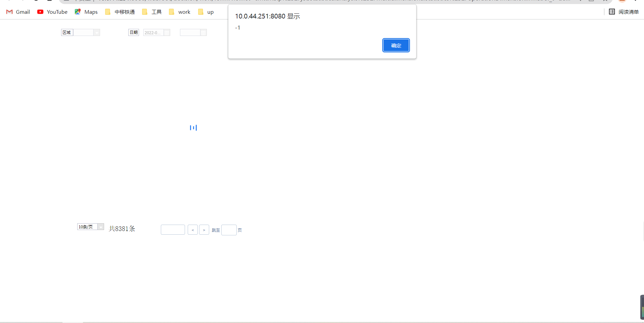Open the Maps bookmark
Screen dimensions: 644x323
point(86,12)
